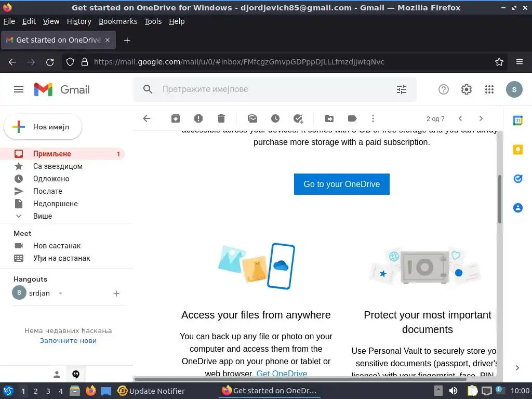Mark the email as unread
Image resolution: width=532 pixels, height=399 pixels.
[x=252, y=118]
